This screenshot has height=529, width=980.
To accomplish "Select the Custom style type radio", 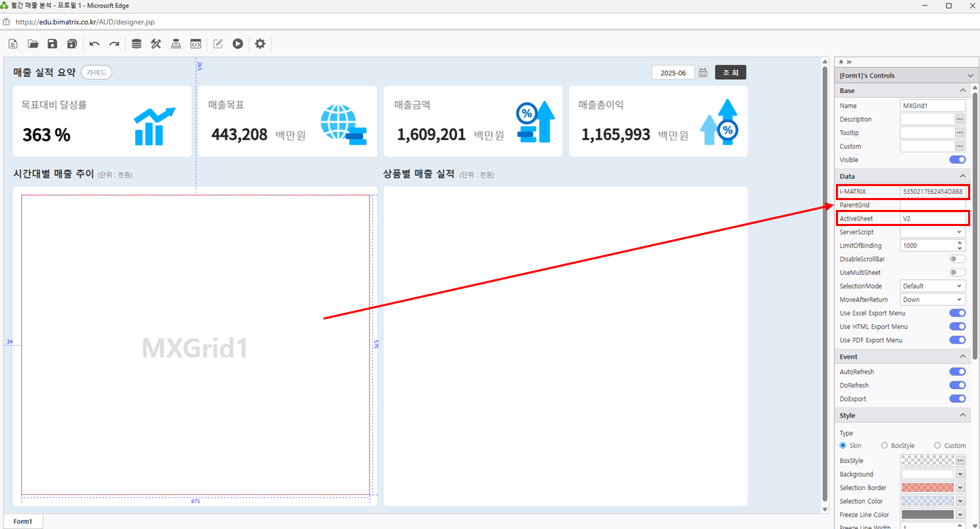I will pos(937,446).
